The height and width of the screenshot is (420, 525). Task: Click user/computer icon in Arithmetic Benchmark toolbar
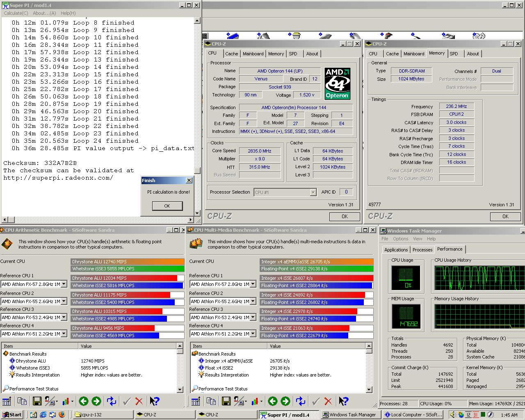pos(50,401)
